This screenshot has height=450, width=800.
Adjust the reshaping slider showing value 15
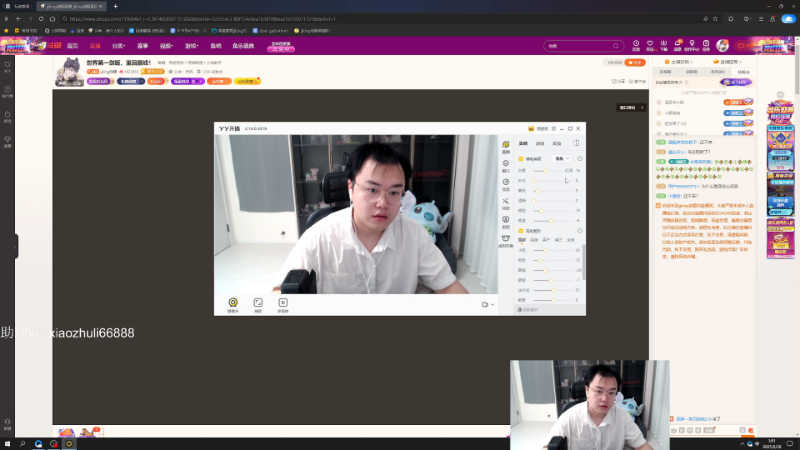(554, 260)
